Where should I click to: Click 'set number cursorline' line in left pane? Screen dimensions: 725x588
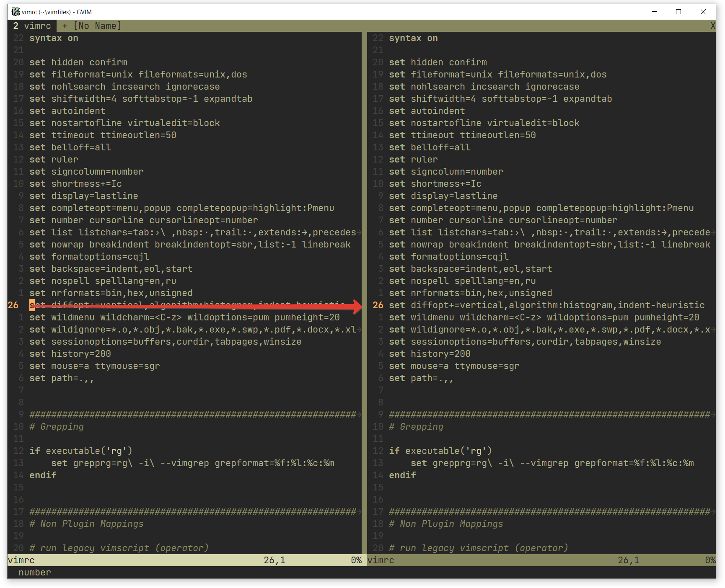pos(144,220)
